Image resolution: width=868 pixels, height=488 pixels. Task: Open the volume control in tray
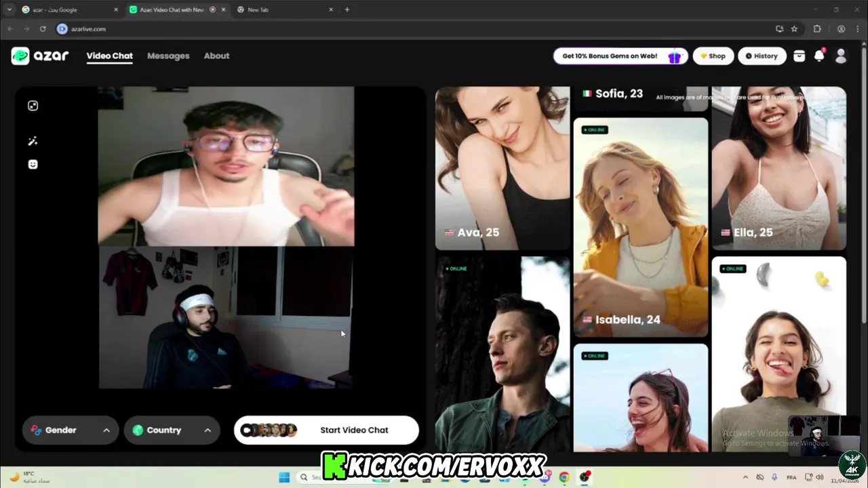[820, 477]
